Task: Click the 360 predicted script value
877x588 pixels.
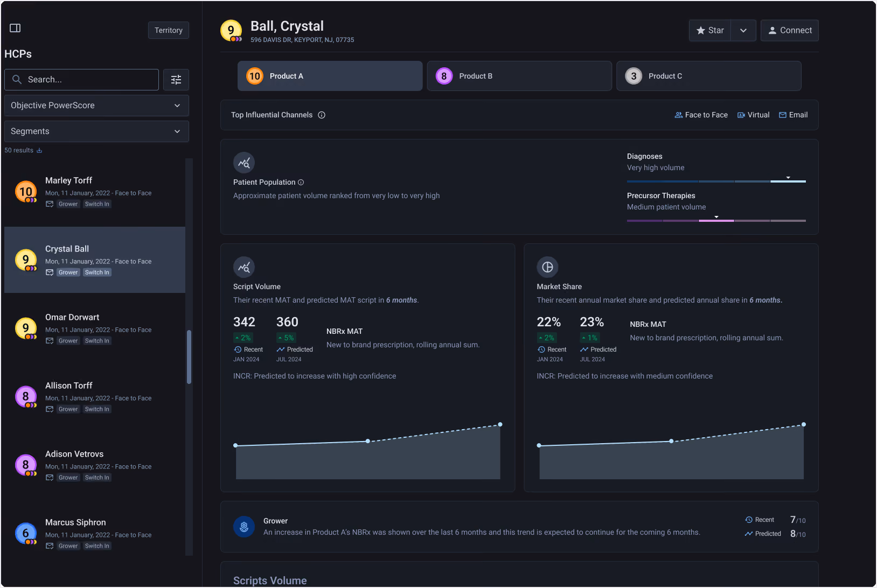Action: pos(287,322)
